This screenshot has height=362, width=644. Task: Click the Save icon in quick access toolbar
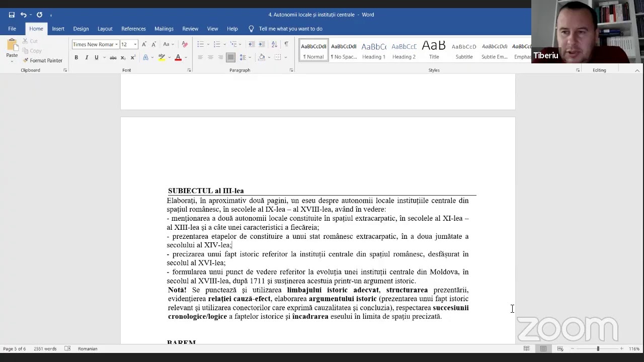12,15
